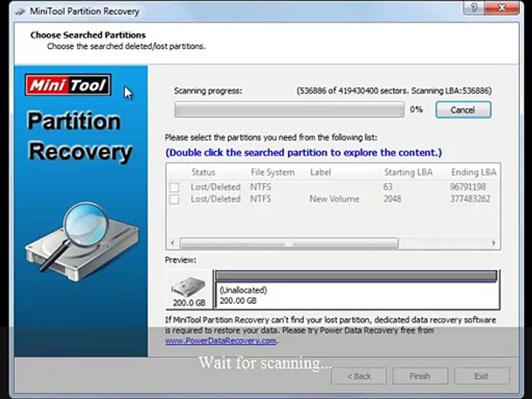Screen dimensions: 532x399
Task: Click the starting LBA value 2048
Action: point(392,199)
